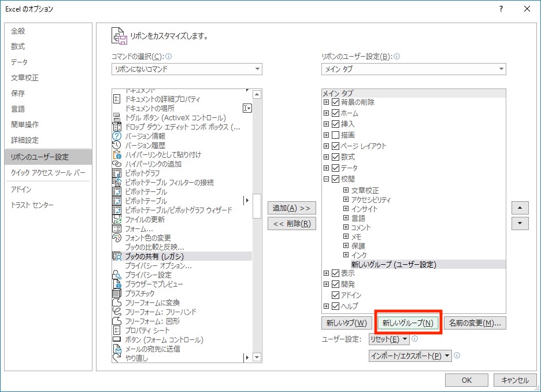Click the ハイパーリンクとして貼り付け icon
This screenshot has width=541, height=392.
[117, 155]
